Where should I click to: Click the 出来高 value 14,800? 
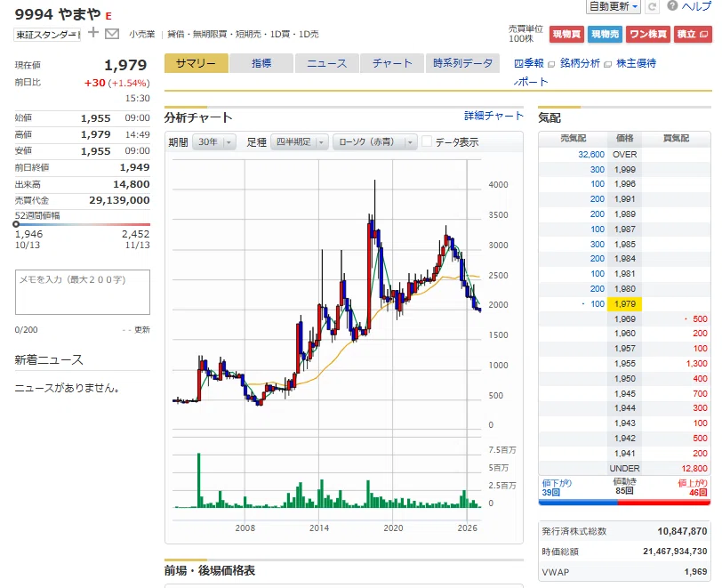pos(132,184)
